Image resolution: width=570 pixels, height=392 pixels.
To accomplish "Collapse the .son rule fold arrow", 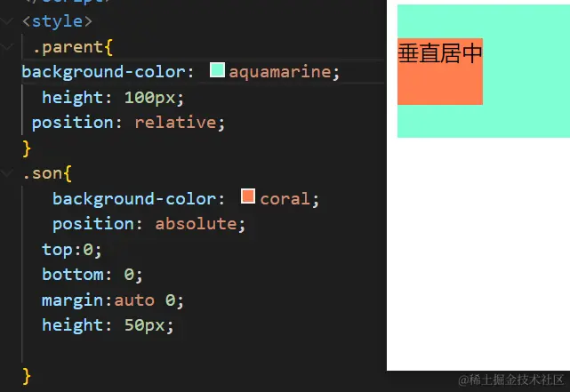I will (x=8, y=173).
